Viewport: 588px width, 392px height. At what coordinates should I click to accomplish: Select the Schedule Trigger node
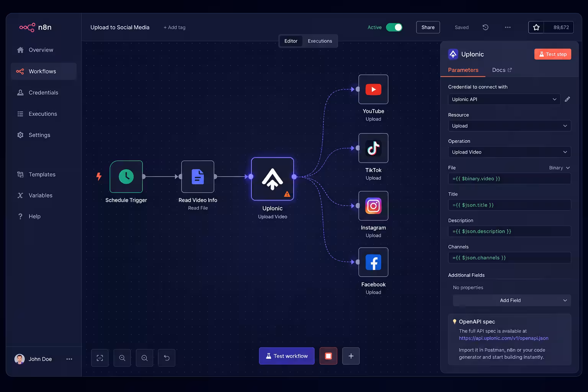coord(126,176)
